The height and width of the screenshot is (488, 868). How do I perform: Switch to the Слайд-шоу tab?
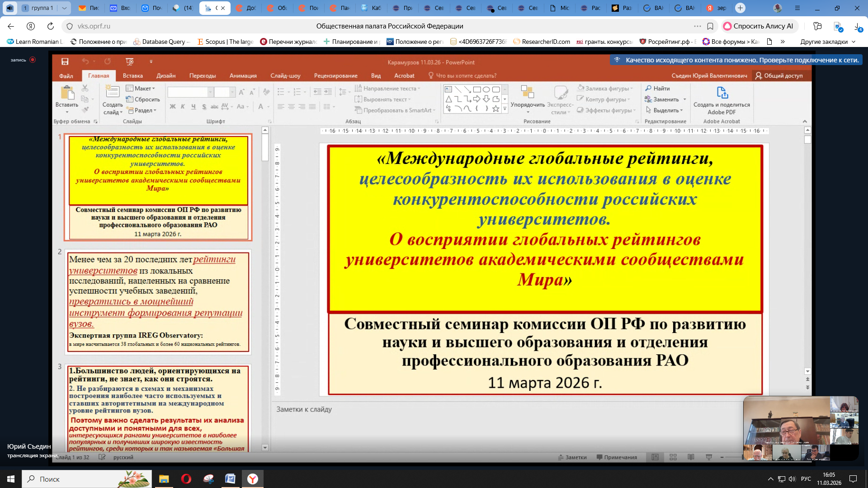(285, 76)
